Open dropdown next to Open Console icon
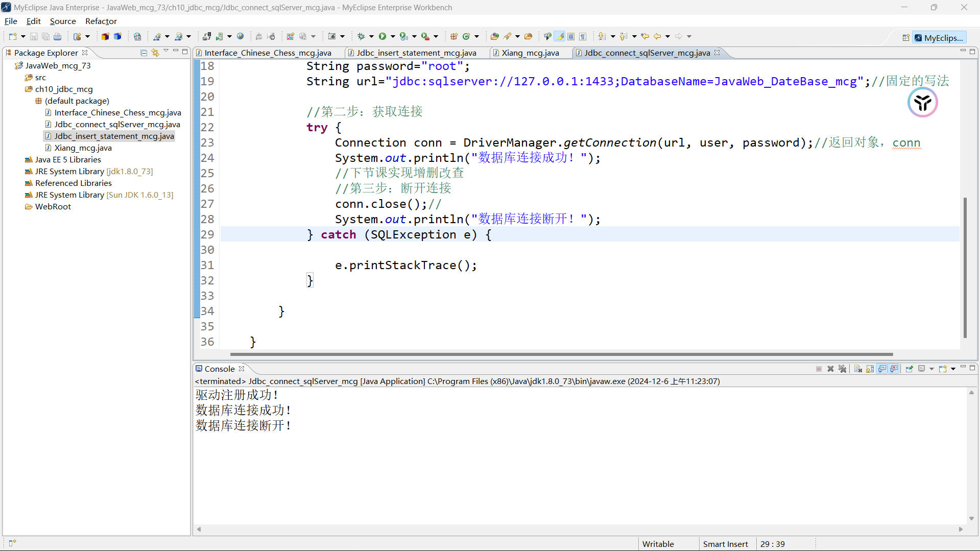The image size is (980, 551). click(953, 369)
